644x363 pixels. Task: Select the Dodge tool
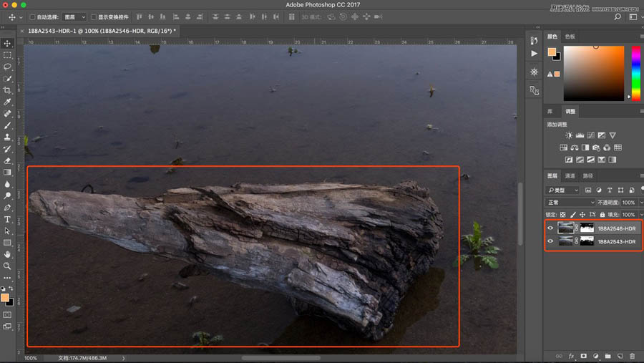pyautogui.click(x=7, y=195)
